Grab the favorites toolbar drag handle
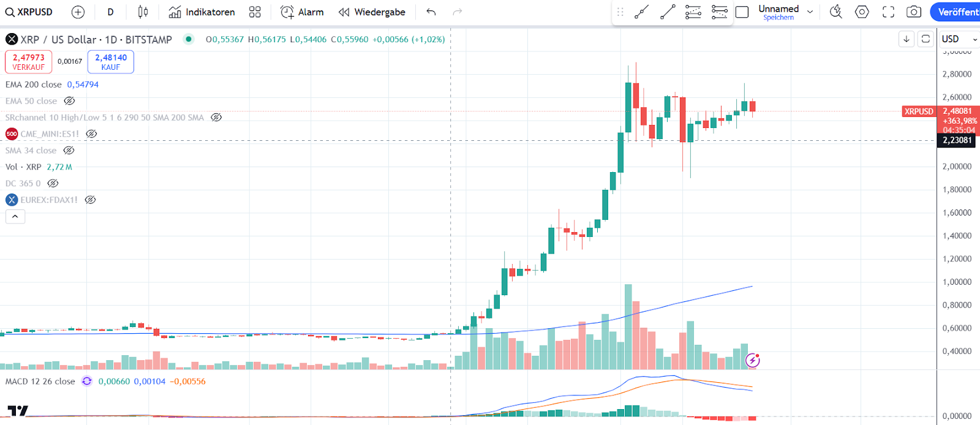This screenshot has height=425, width=980. (x=620, y=12)
